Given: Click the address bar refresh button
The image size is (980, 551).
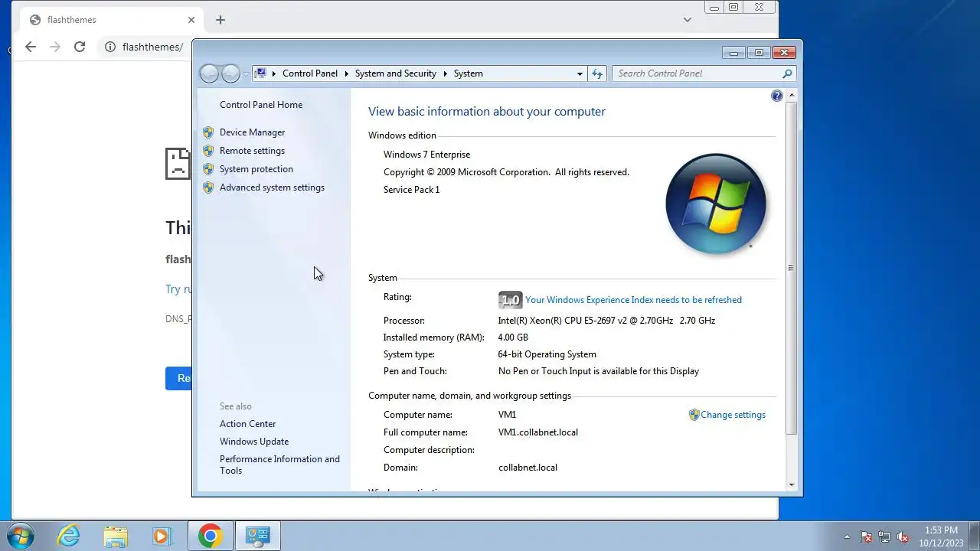Looking at the screenshot, I should pyautogui.click(x=597, y=73).
